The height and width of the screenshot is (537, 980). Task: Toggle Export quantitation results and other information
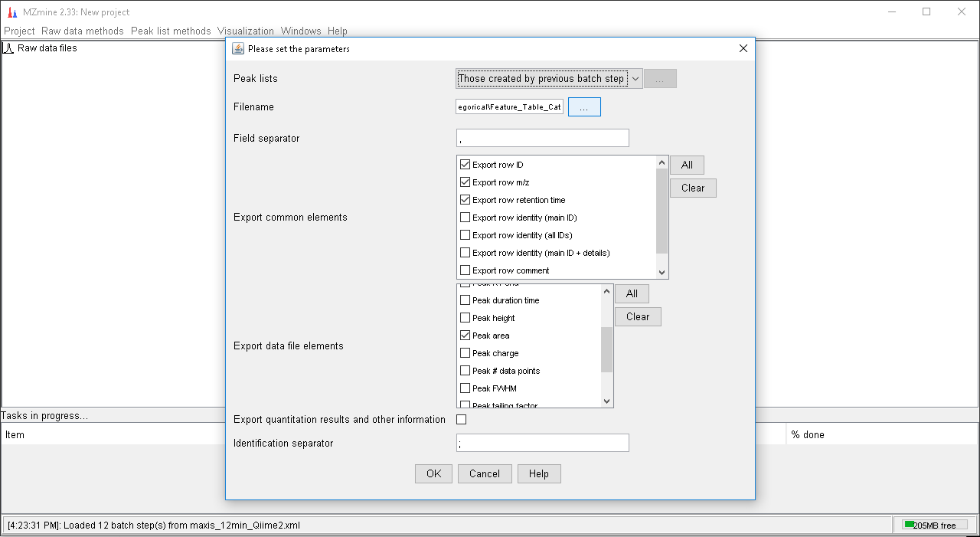click(x=461, y=419)
